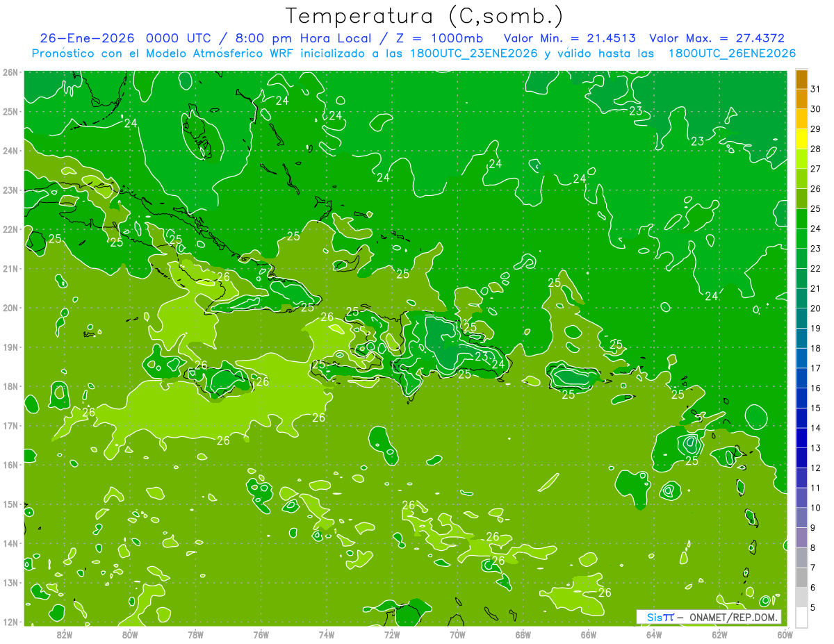Click the 22N latitude axis label
Screen dimensions: 834x644
10,229
